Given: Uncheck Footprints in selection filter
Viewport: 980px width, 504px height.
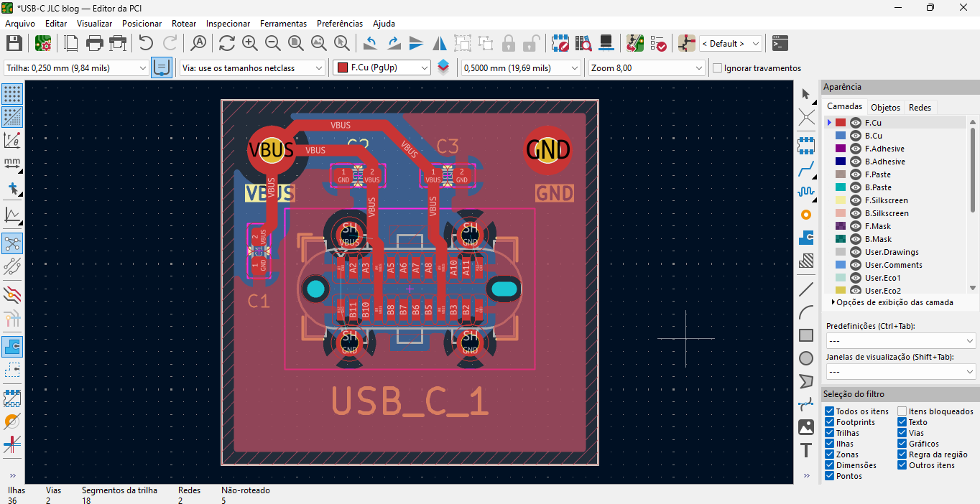Looking at the screenshot, I should tap(830, 422).
